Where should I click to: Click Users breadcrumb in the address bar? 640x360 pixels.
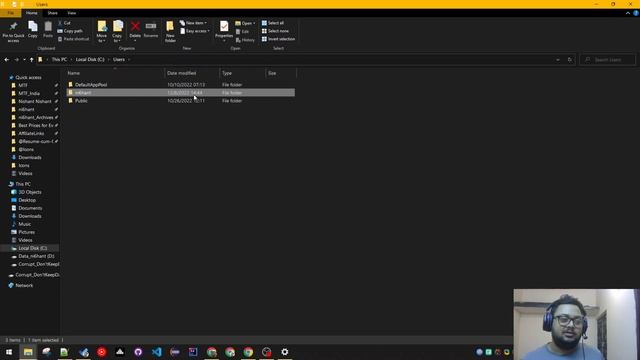[x=119, y=60]
